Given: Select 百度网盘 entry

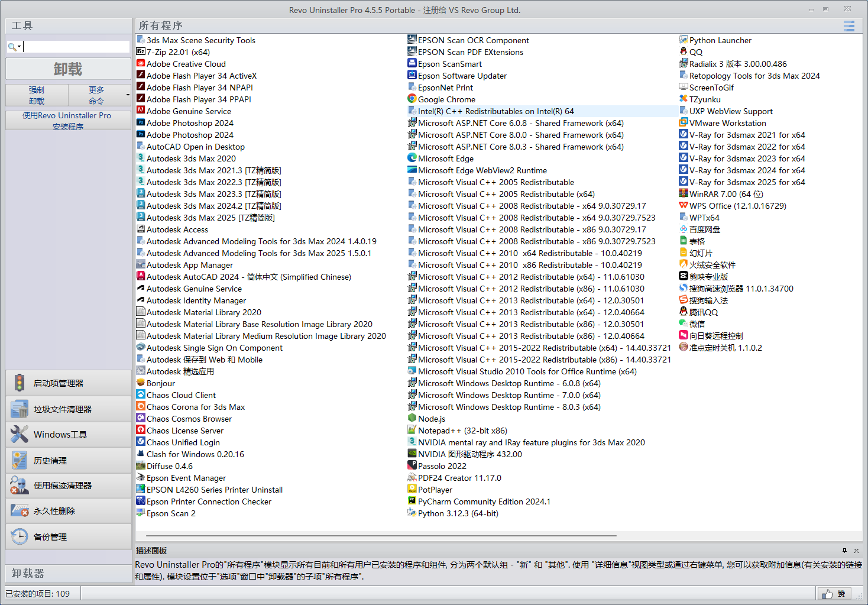Looking at the screenshot, I should tap(699, 229).
